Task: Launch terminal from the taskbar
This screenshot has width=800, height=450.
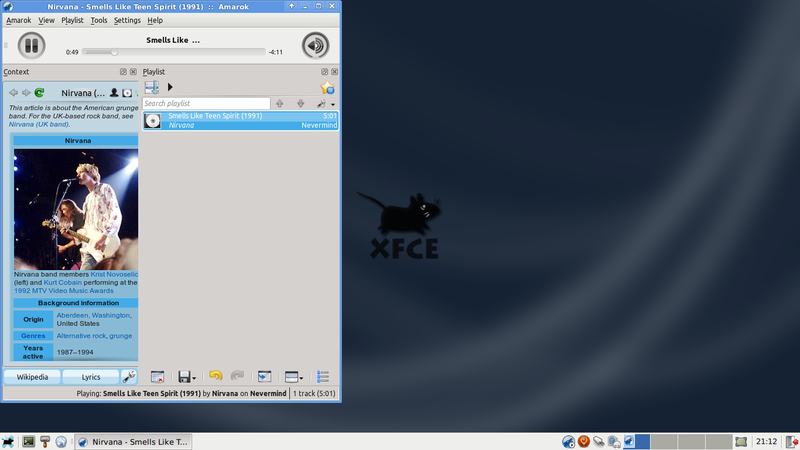Action: point(29,441)
